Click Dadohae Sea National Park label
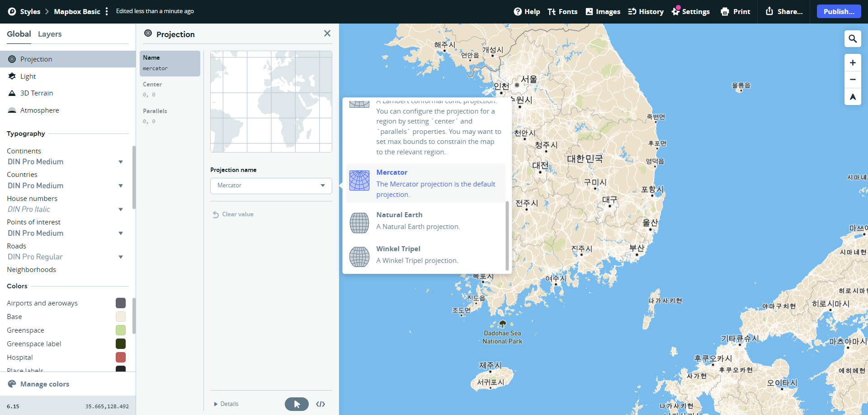The height and width of the screenshot is (415, 868). click(502, 337)
